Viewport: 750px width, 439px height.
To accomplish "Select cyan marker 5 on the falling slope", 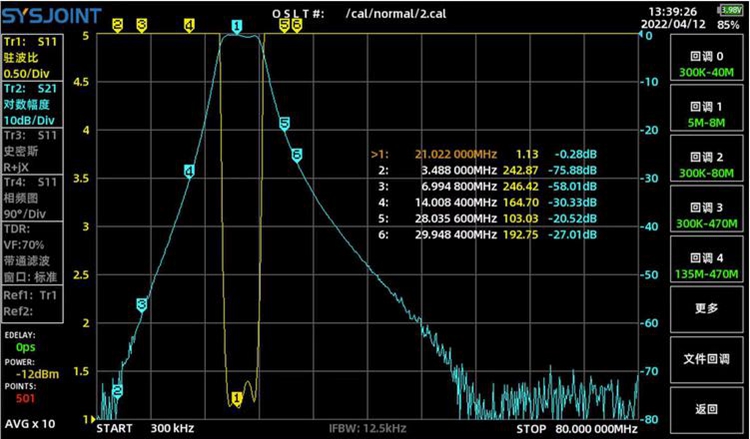I will (x=285, y=123).
